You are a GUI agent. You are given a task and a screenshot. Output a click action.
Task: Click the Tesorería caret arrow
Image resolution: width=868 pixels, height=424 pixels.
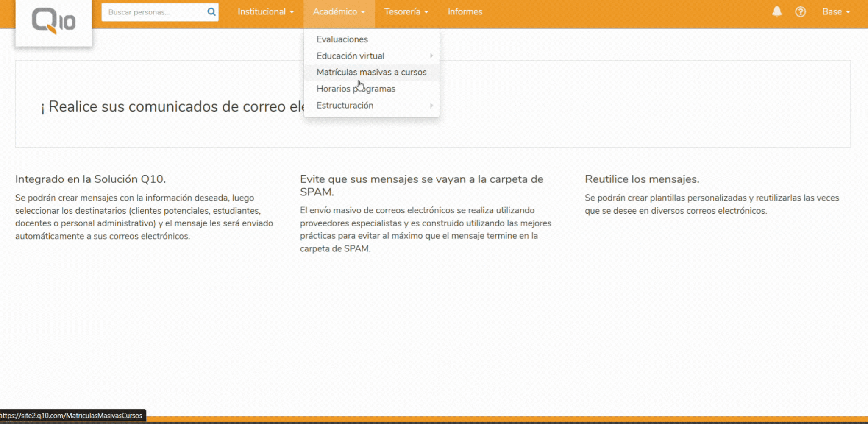[426, 12]
